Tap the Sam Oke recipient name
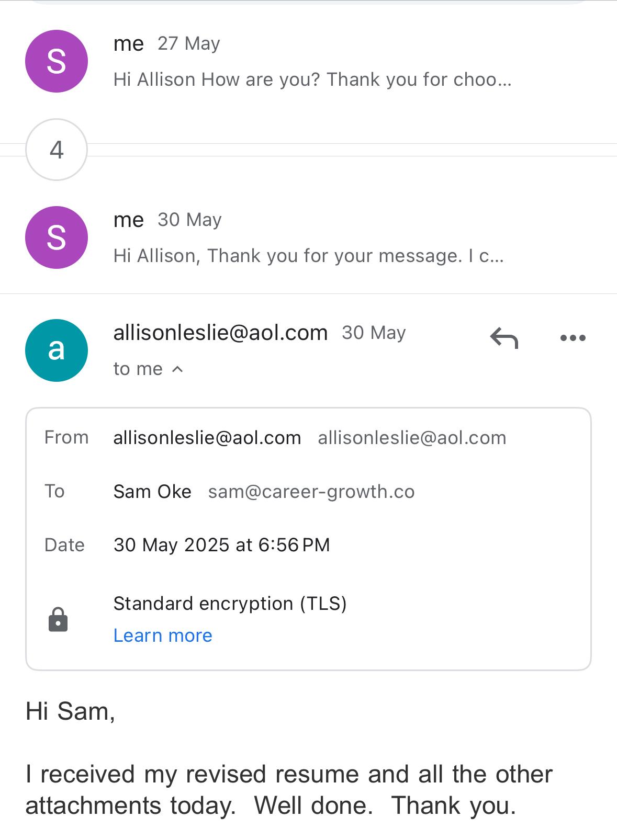Screen dimensions: 617x840 pyautogui.click(x=152, y=492)
